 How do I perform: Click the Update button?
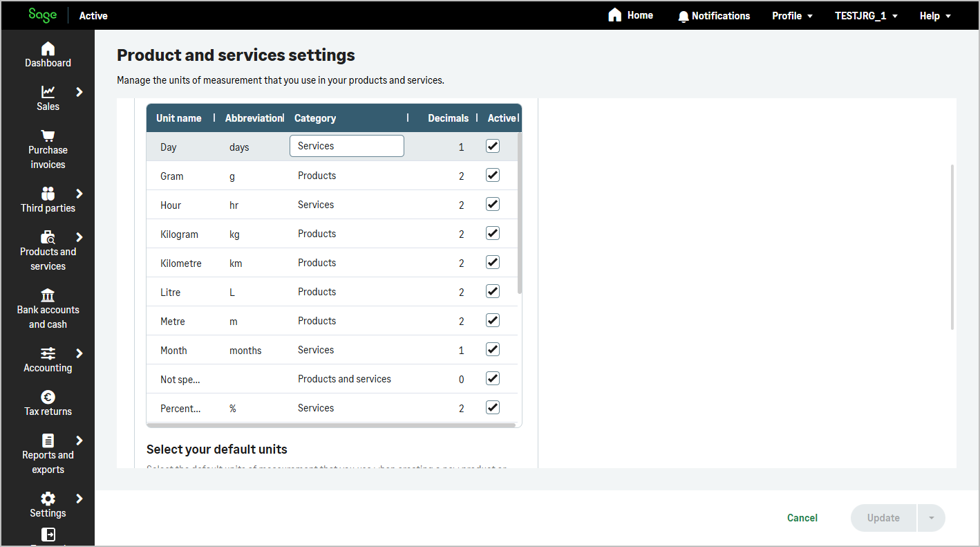tap(883, 518)
